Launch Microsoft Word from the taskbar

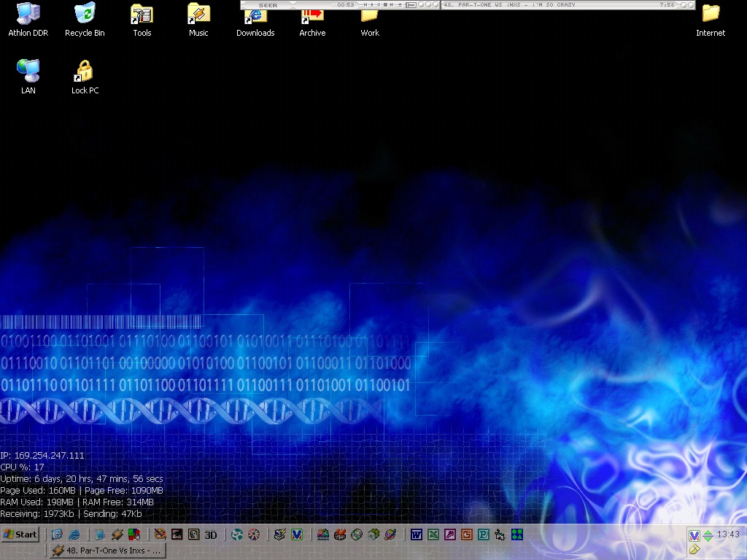(417, 534)
